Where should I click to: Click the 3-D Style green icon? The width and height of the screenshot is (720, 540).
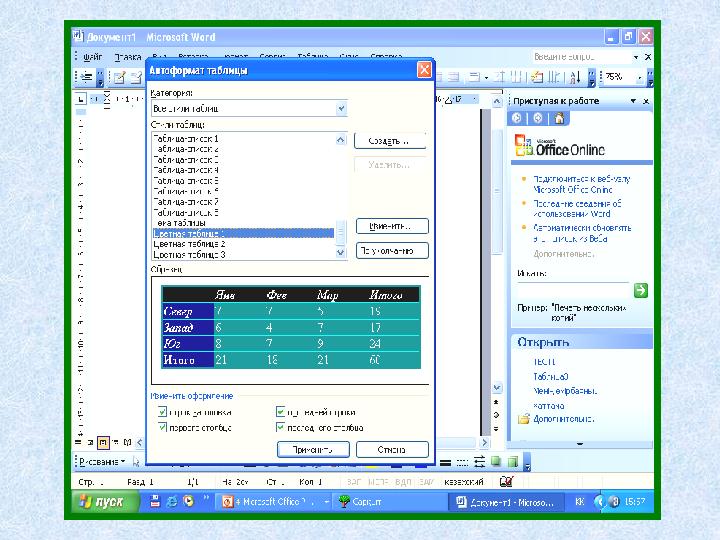coord(513,461)
